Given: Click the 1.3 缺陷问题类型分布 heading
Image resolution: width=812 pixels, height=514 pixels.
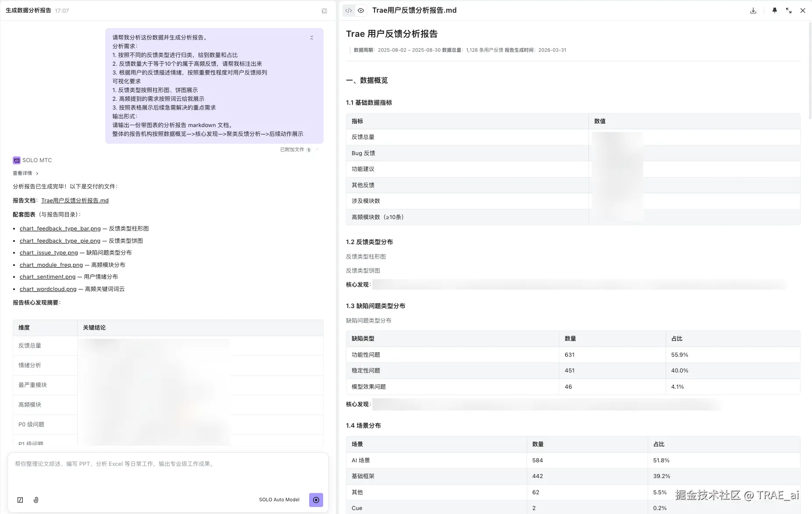Looking at the screenshot, I should coord(375,306).
